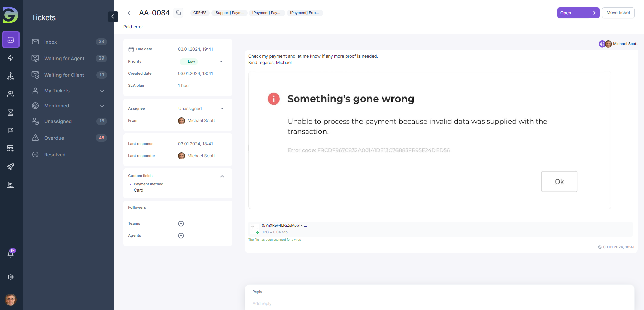Open settings gear in left rail
Screen dimensions: 644x310
tap(11, 277)
